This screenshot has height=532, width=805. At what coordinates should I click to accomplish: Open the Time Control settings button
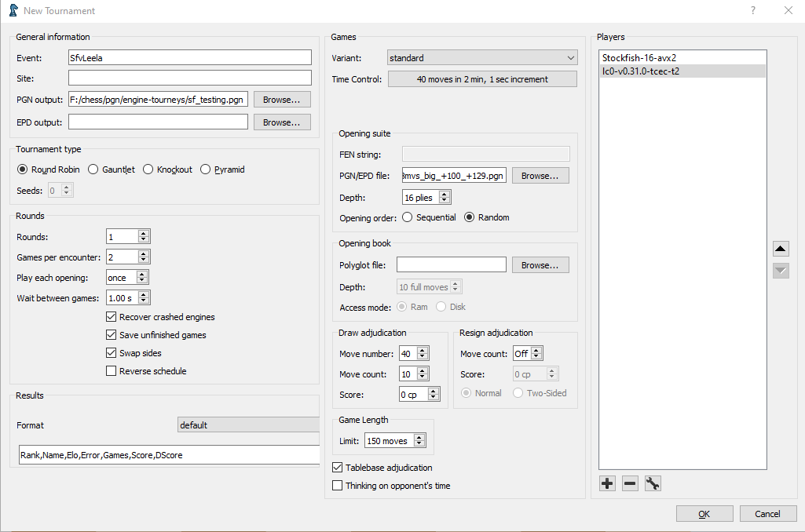pos(482,79)
